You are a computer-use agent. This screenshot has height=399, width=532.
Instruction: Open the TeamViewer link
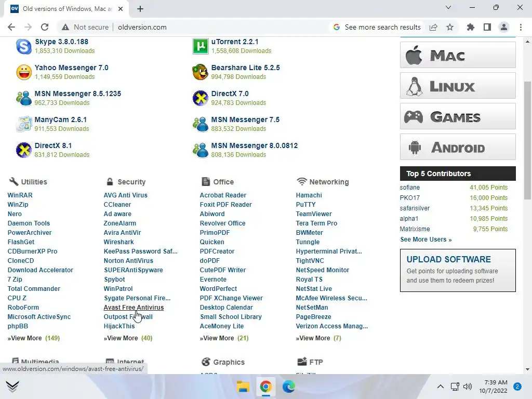(314, 214)
